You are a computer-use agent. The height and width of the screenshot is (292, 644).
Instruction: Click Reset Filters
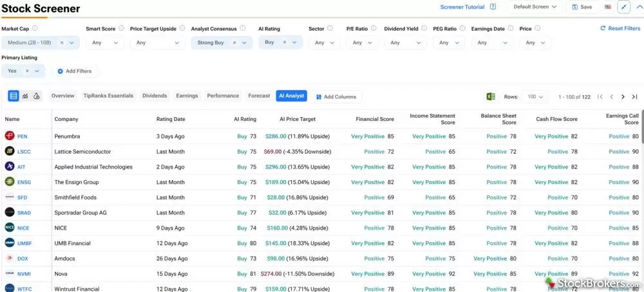click(620, 28)
